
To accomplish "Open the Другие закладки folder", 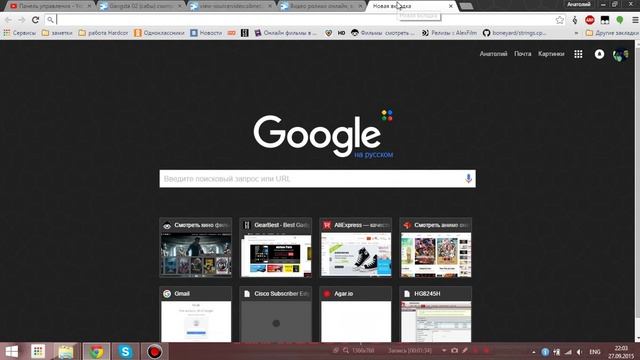I will tap(612, 33).
